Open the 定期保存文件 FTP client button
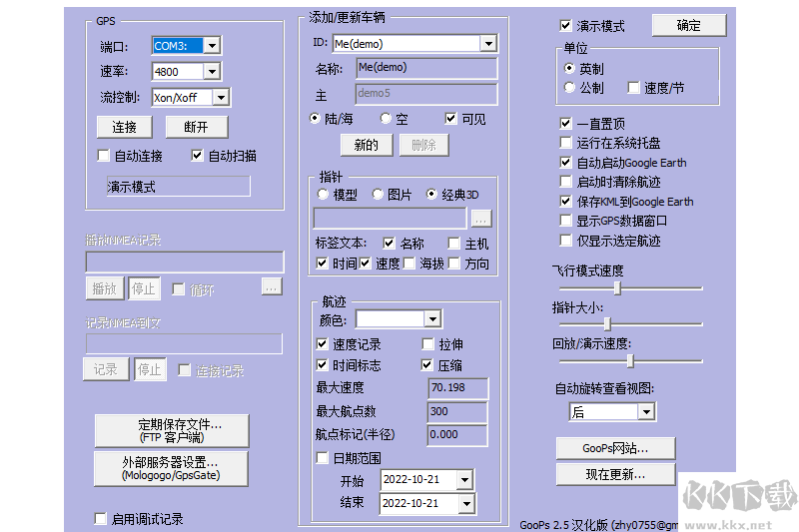Screen dimensions: 799x532 [171, 430]
